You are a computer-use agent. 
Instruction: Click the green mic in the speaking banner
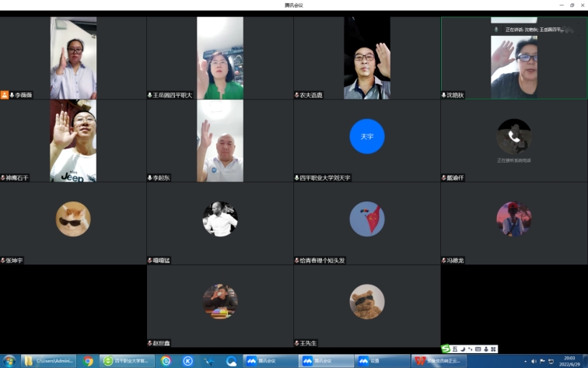coord(496,30)
